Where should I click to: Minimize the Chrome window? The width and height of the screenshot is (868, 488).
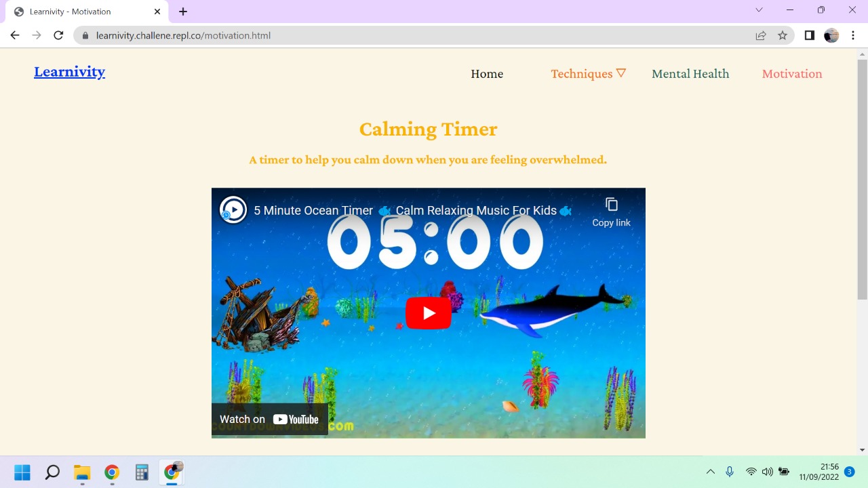[x=790, y=9]
